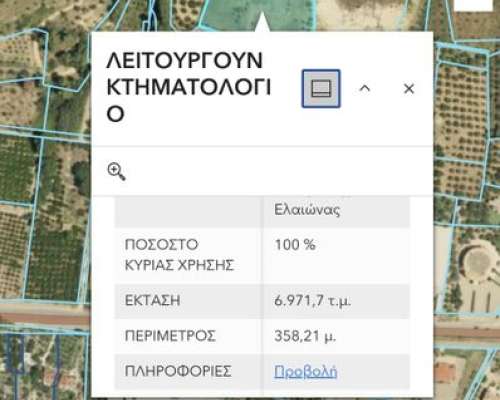Click the 358,21 μ. perimeter value
This screenshot has width=500, height=400.
[x=305, y=336]
